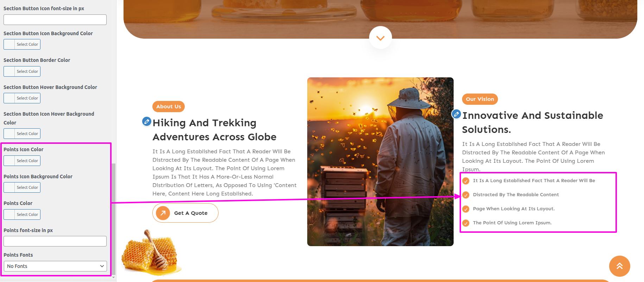This screenshot has width=644, height=282.
Task: Open the Points Fonts dropdown
Action: [x=55, y=266]
